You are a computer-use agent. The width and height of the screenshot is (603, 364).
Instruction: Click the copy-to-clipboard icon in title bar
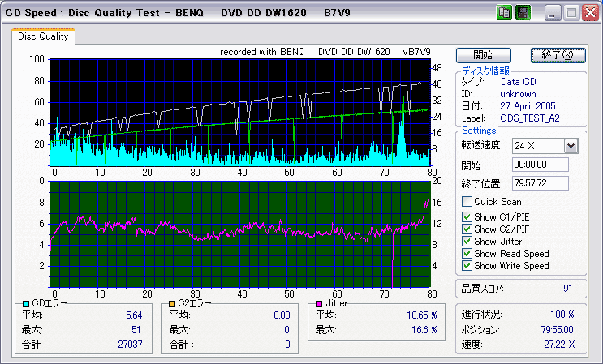click(503, 13)
